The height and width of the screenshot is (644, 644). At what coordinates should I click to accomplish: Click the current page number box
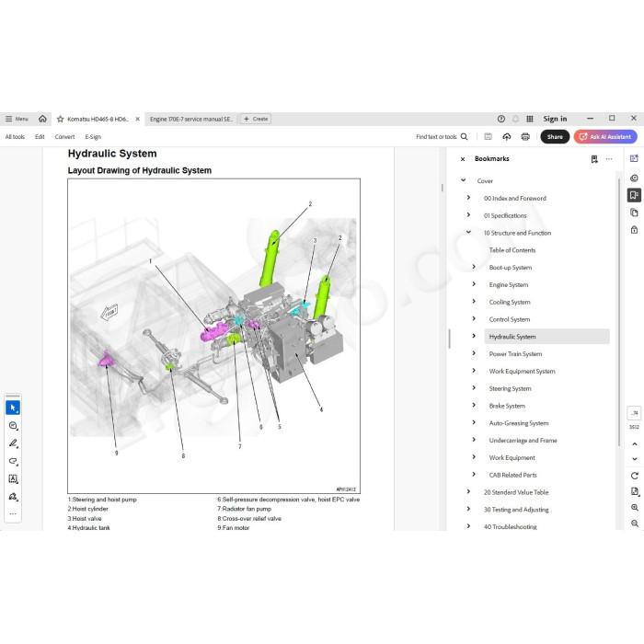[634, 413]
